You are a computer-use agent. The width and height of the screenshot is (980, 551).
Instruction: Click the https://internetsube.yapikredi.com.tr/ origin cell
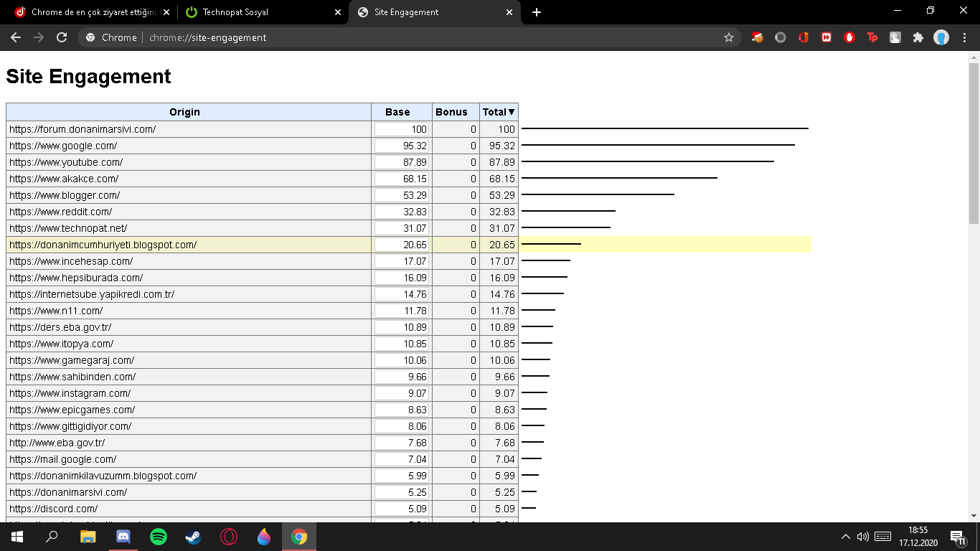click(x=189, y=294)
